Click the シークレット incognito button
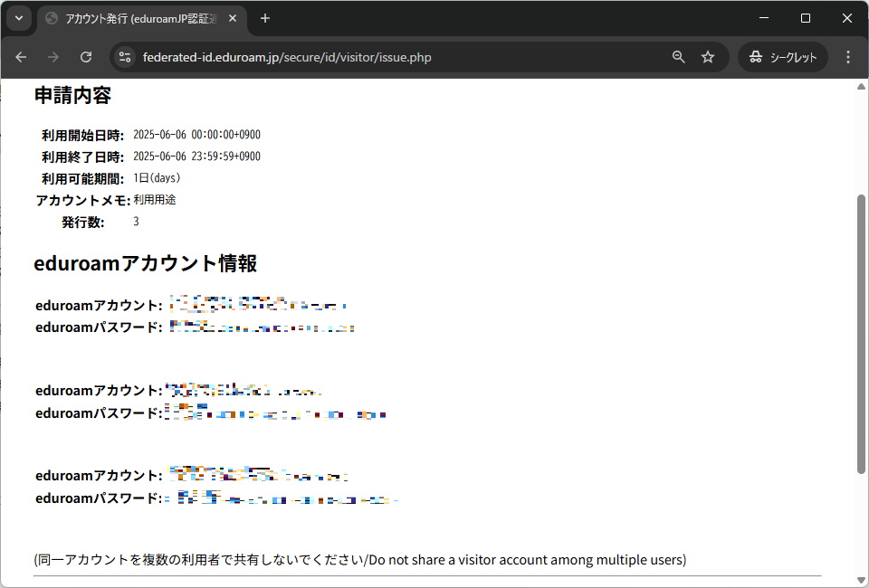The image size is (869, 588). click(x=783, y=57)
